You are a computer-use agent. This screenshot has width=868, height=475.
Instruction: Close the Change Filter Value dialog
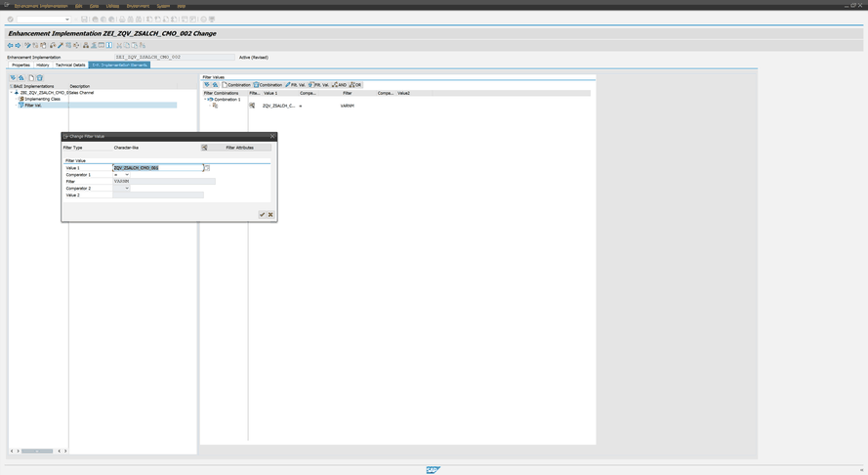point(272,137)
